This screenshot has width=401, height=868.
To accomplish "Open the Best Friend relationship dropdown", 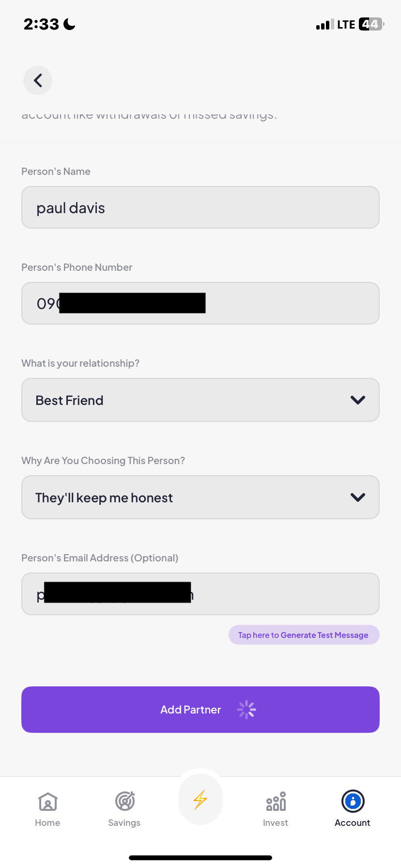I will (x=194, y=400).
